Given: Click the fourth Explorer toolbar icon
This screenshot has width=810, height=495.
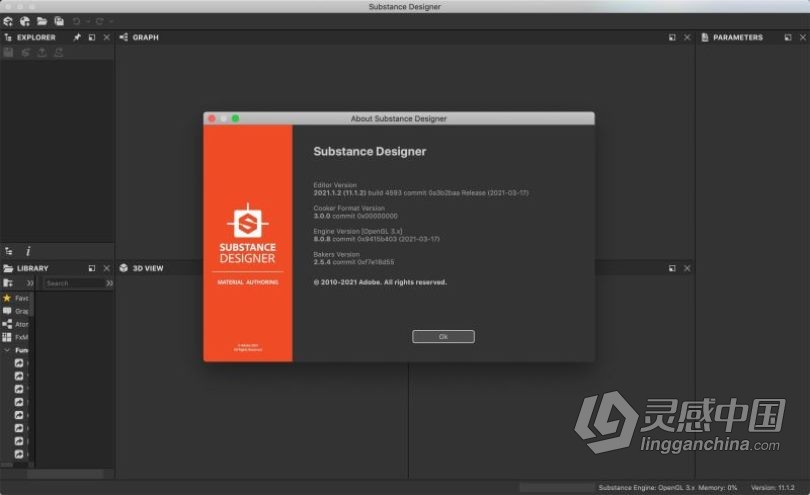Looking at the screenshot, I should point(59,52).
